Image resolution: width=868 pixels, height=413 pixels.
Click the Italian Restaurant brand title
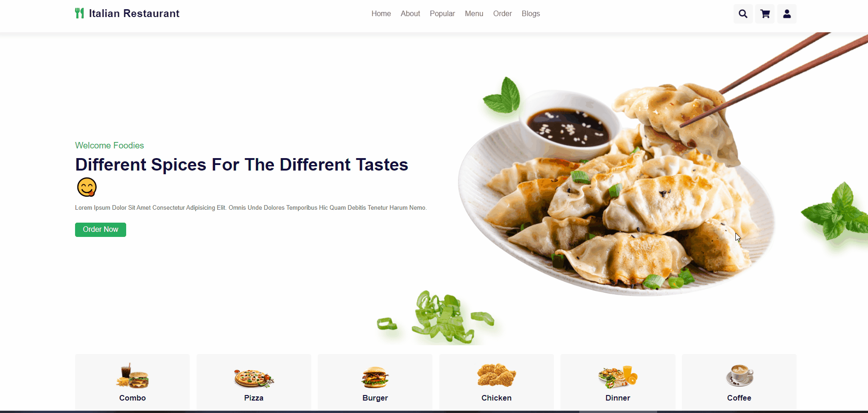[x=134, y=13]
